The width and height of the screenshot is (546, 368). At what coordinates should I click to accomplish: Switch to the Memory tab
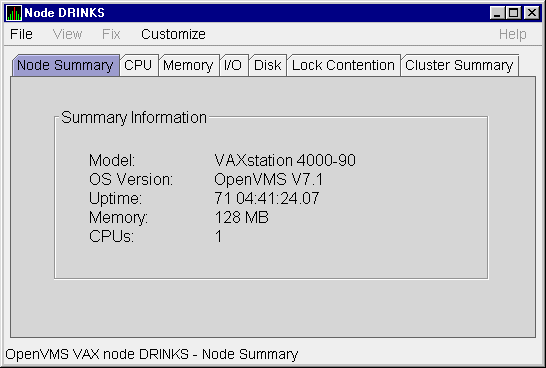(188, 65)
